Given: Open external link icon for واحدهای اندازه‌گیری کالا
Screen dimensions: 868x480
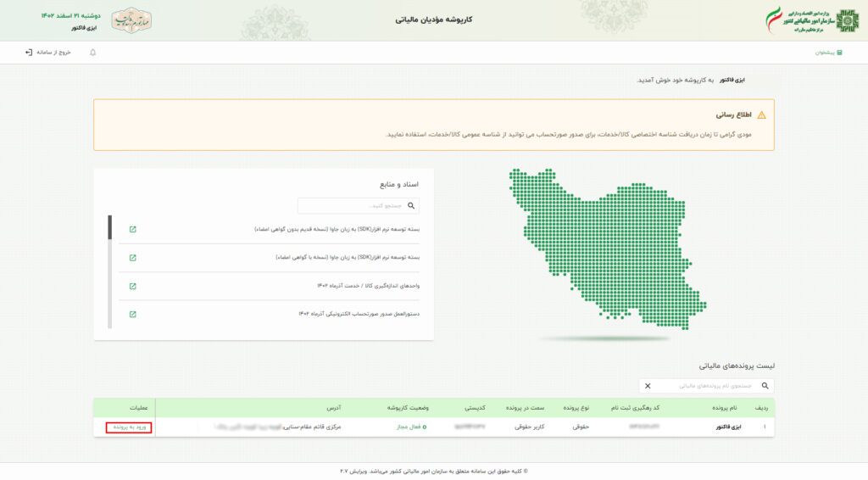Looking at the screenshot, I should coord(133,287).
